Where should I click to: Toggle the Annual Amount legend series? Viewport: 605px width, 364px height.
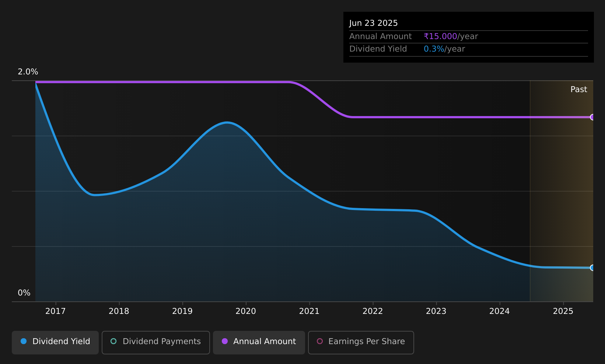(259, 342)
